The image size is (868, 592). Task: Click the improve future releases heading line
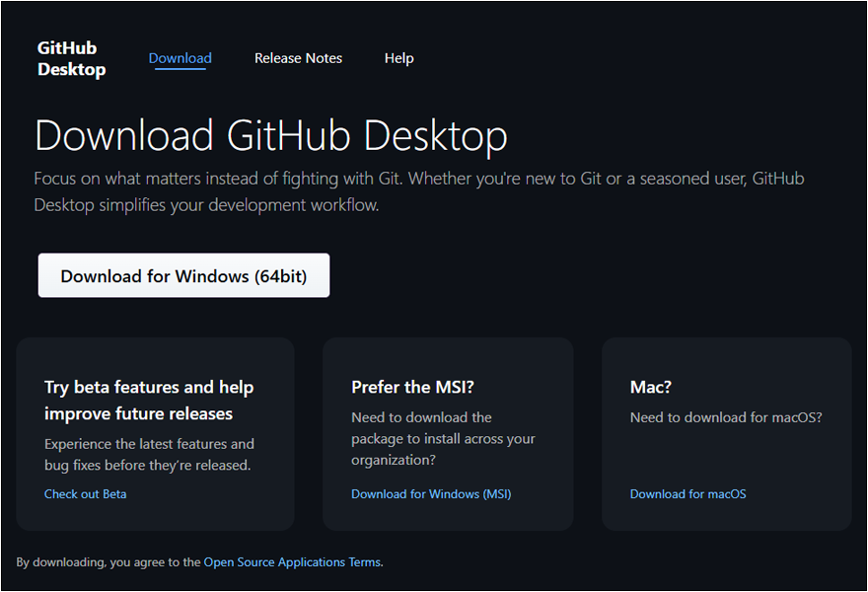click(138, 413)
